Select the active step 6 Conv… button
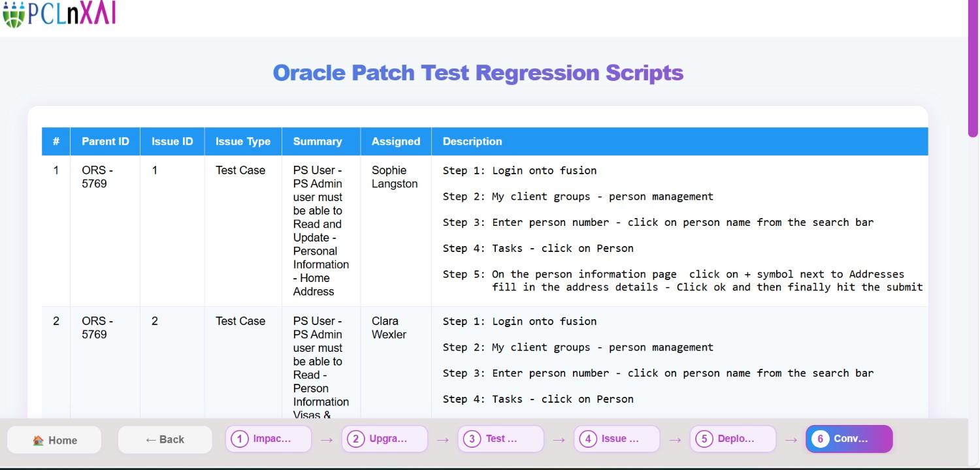 pyautogui.click(x=849, y=439)
